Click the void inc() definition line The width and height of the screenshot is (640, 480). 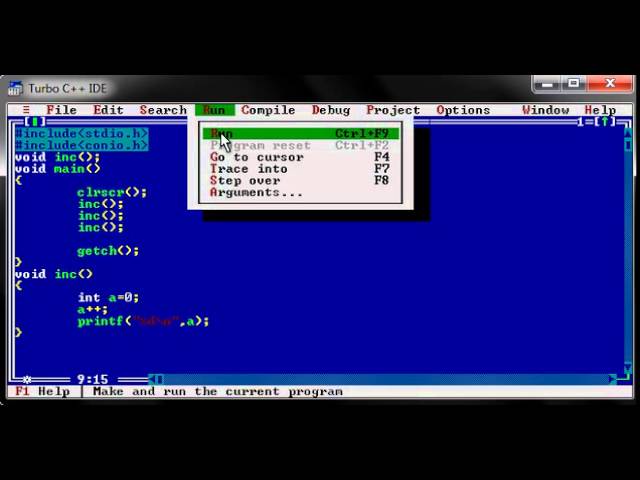pyautogui.click(x=54, y=274)
